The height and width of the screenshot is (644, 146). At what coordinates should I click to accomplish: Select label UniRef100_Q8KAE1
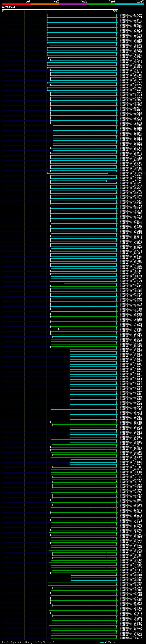pyautogui.click(x=131, y=607)
